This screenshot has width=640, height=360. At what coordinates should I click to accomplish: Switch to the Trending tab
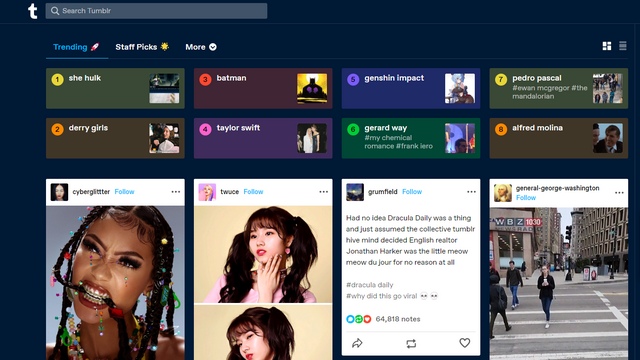point(76,47)
